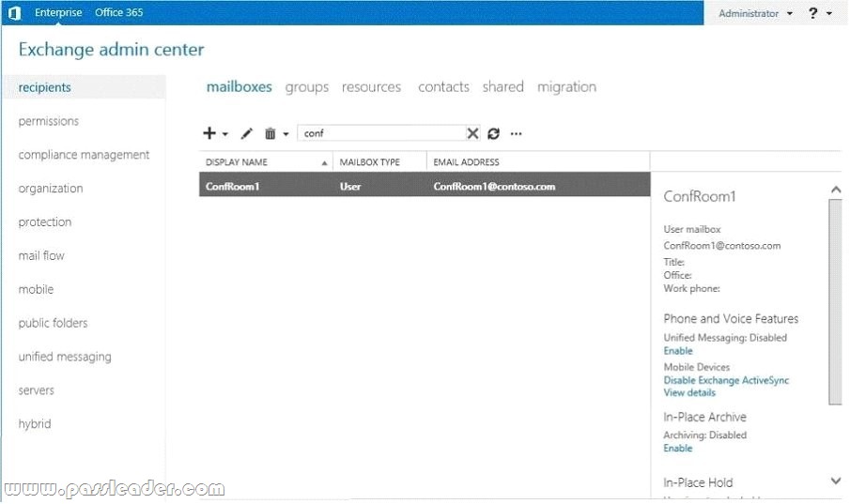Go to permissions in left navigation

click(48, 121)
